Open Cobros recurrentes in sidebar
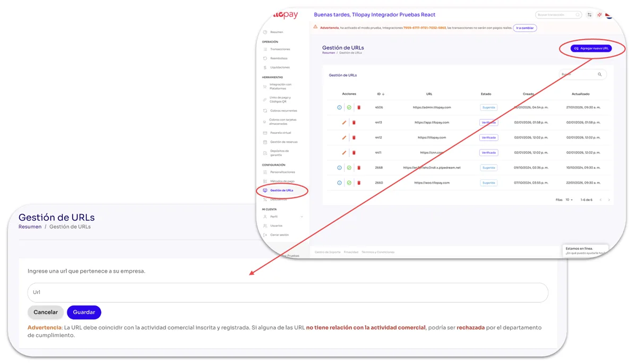Viewport: 637px width, 364px height. coord(283,111)
